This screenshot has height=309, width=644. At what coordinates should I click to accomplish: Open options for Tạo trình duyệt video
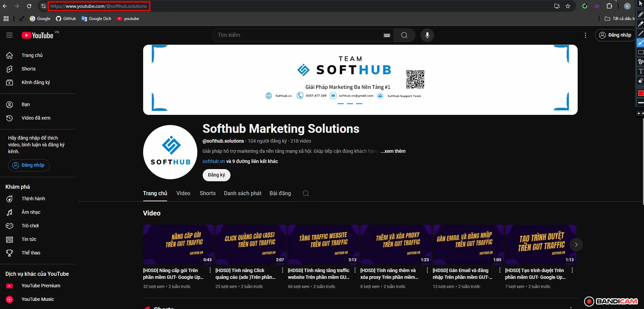(572, 270)
